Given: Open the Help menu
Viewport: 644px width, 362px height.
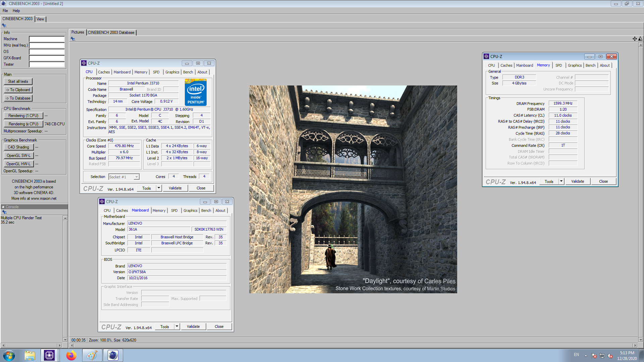Looking at the screenshot, I should (16, 11).
